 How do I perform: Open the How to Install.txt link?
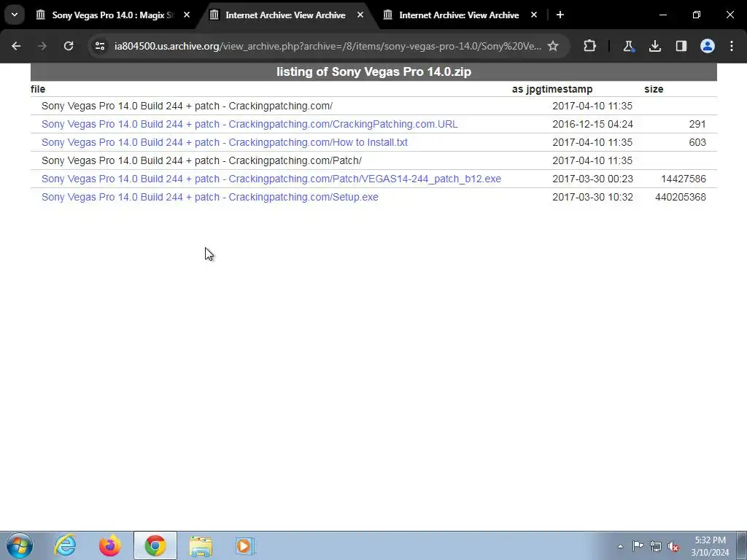click(225, 142)
